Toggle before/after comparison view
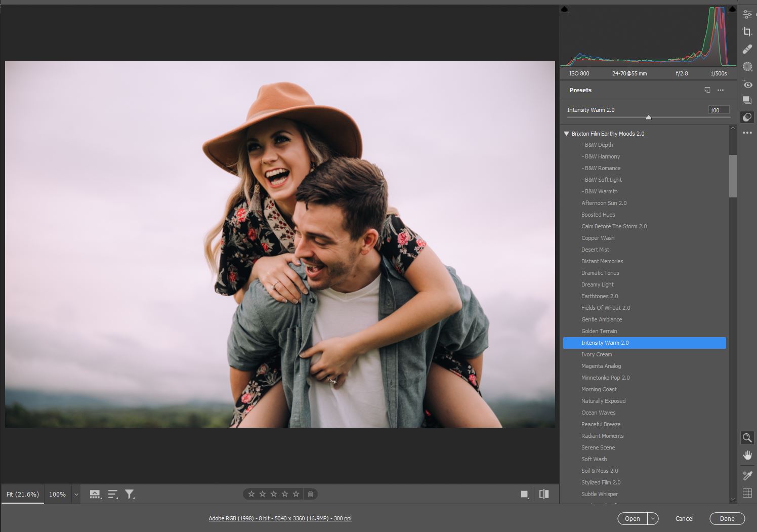Screen dimensions: 757x532 point(544,494)
